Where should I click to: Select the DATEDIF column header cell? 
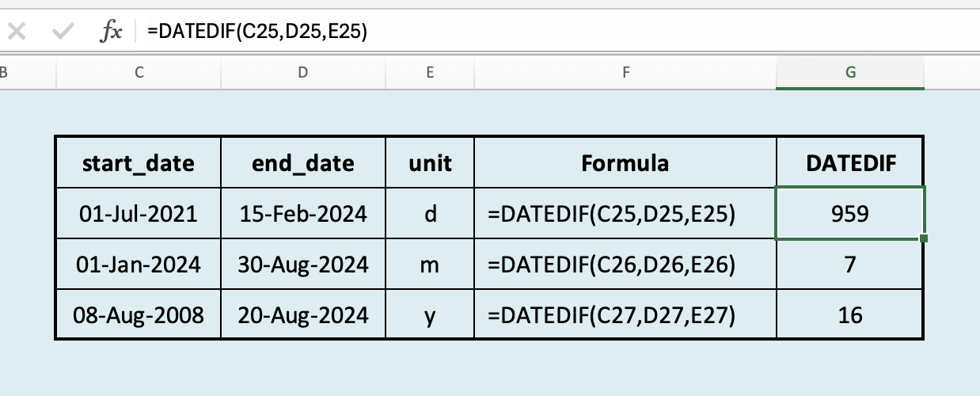click(x=851, y=163)
